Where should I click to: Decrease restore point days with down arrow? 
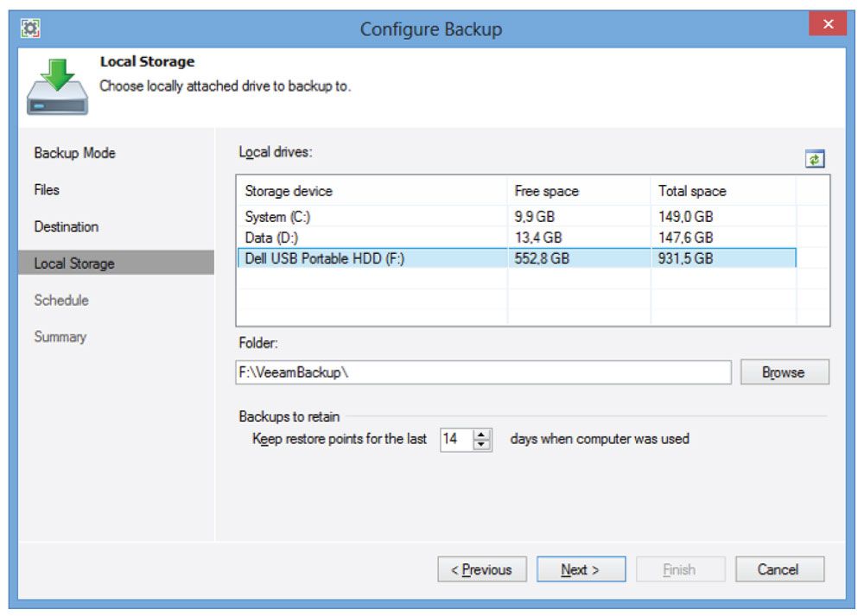tap(482, 445)
